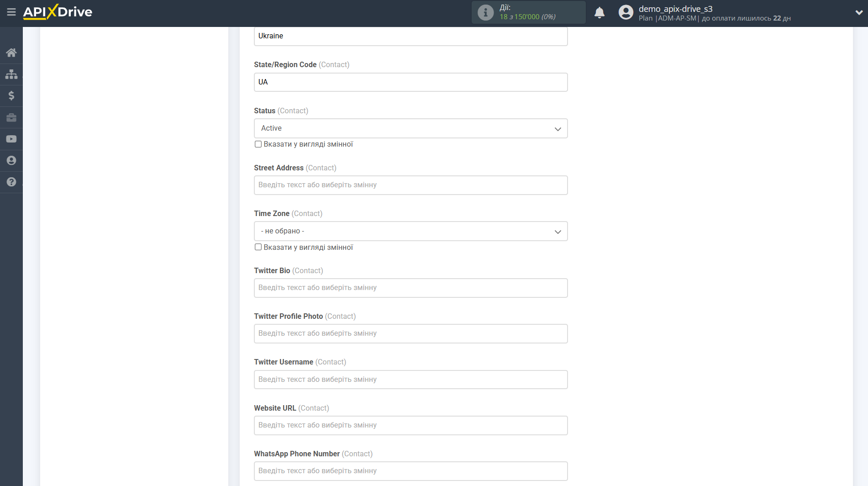Click the Time Zone (Contact) label
The width and height of the screenshot is (868, 486).
288,213
